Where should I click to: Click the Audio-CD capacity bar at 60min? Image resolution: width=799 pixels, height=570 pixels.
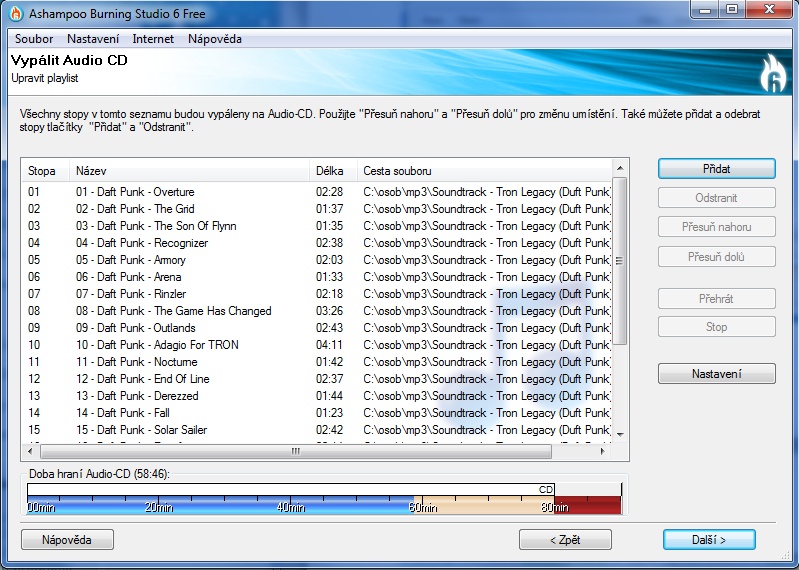415,500
